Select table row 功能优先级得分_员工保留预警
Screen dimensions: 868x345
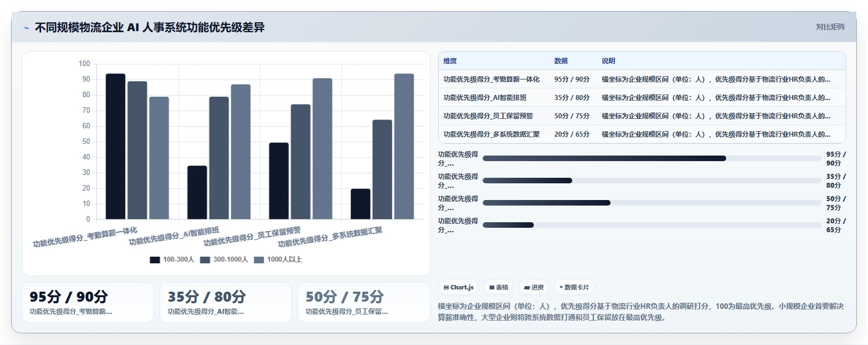(x=642, y=116)
